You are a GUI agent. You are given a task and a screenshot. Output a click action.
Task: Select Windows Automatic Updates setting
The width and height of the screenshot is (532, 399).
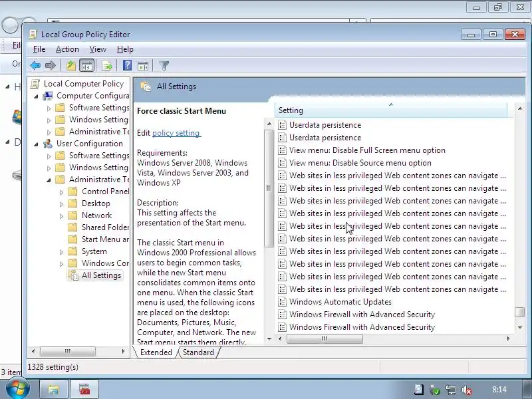[x=340, y=302]
